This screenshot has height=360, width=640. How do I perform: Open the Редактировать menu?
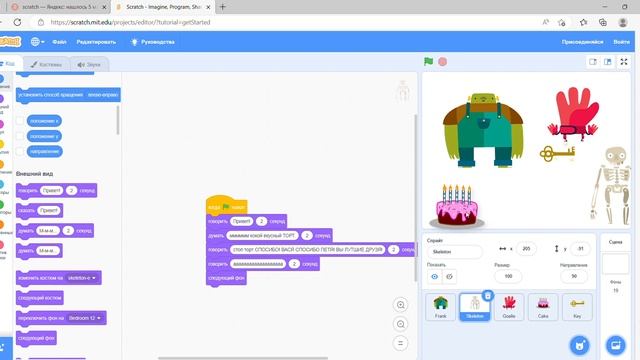click(96, 42)
